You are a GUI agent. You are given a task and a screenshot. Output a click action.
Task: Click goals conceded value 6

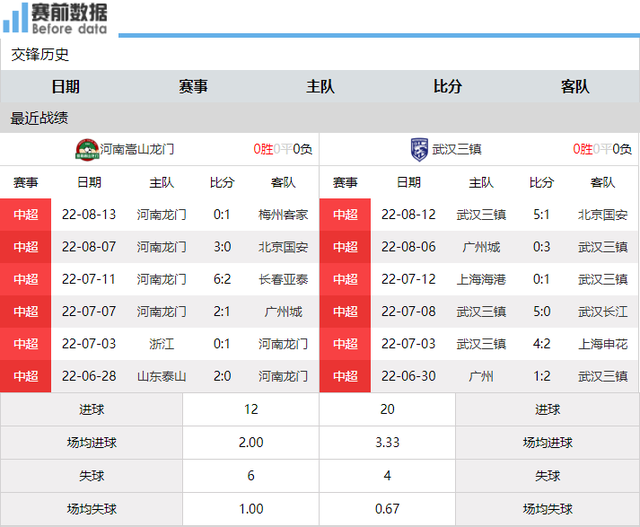251,476
